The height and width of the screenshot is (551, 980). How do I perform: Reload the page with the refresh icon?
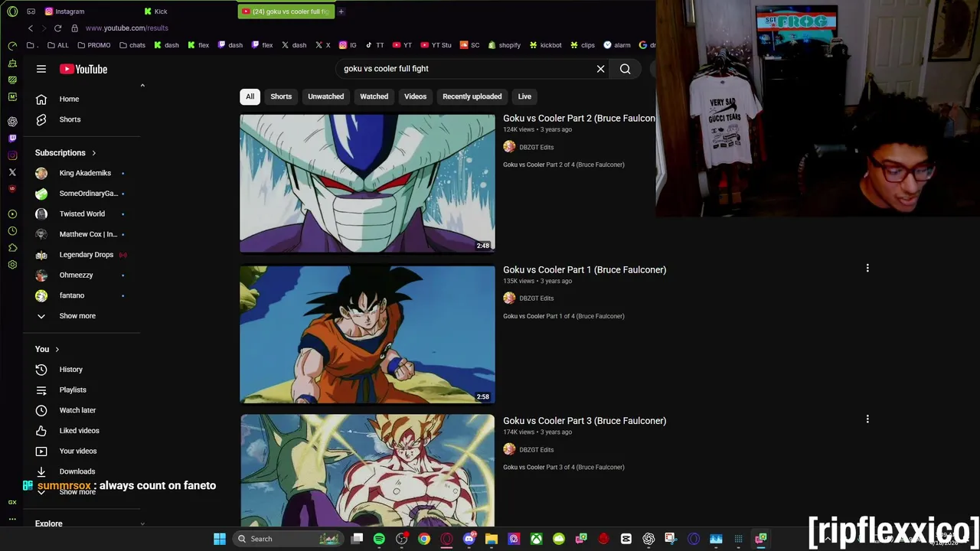(57, 28)
